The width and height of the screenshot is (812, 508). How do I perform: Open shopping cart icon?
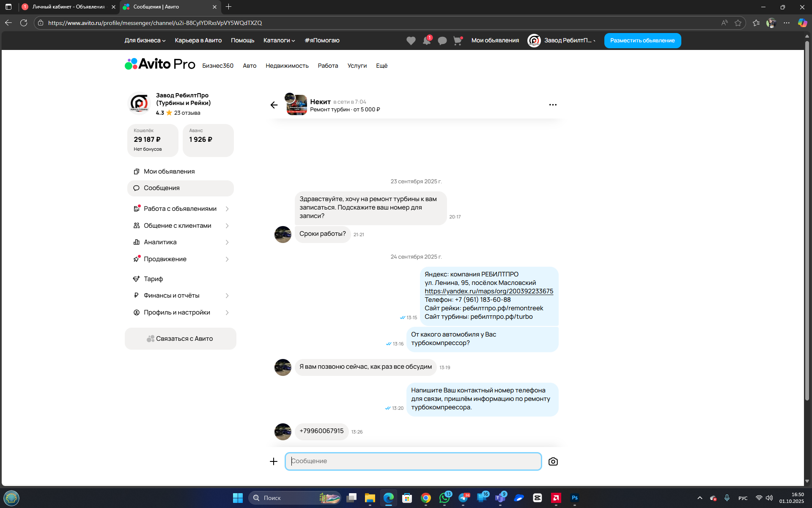[x=458, y=41]
